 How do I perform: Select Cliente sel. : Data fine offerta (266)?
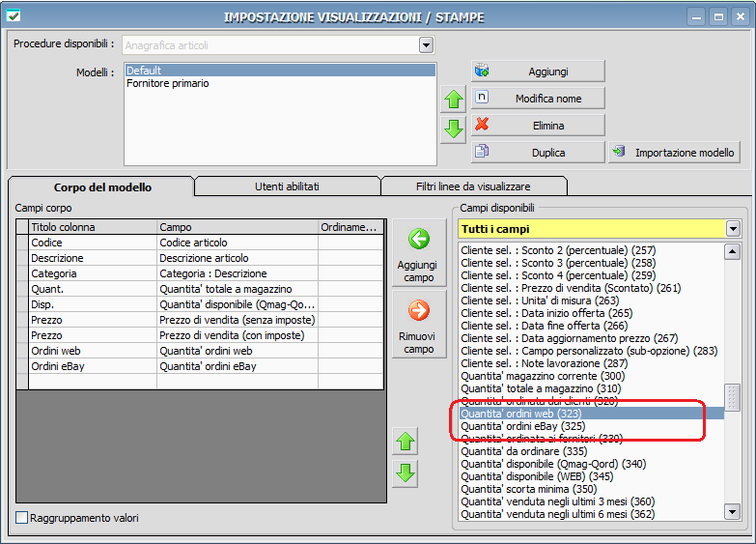click(x=592, y=326)
